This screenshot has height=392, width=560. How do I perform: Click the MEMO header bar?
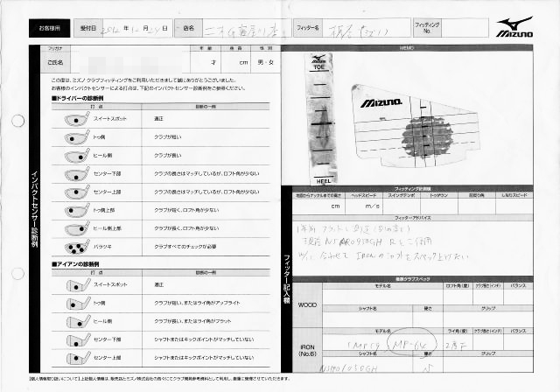click(407, 48)
